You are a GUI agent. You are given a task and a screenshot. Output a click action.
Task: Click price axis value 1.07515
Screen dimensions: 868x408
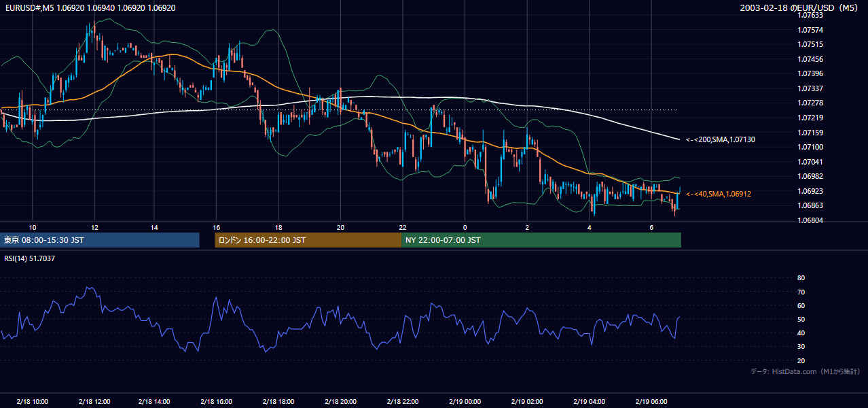point(810,44)
